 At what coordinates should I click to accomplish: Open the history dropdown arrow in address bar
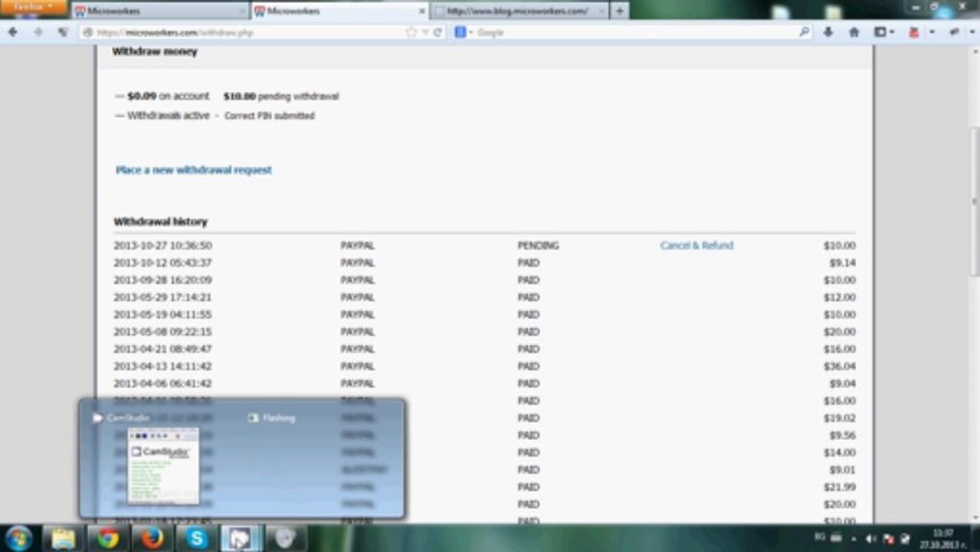425,32
